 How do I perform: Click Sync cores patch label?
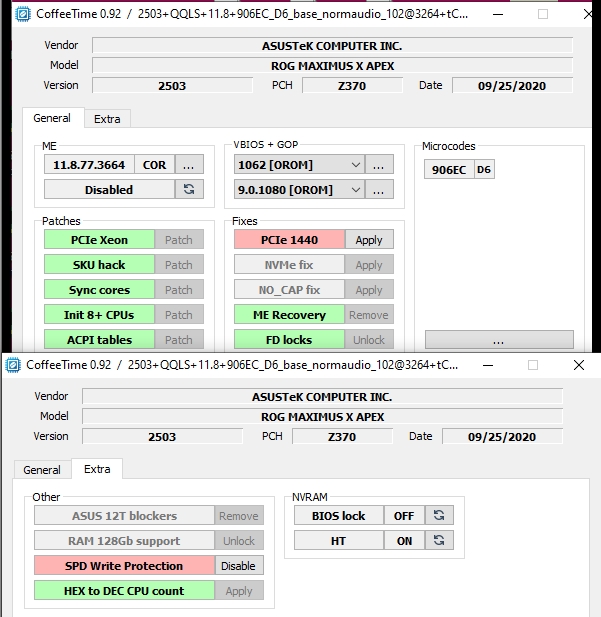tap(99, 290)
